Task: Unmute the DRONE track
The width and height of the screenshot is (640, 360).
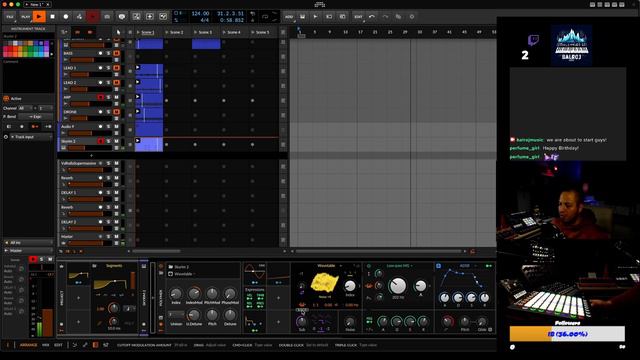Action: pos(116,112)
